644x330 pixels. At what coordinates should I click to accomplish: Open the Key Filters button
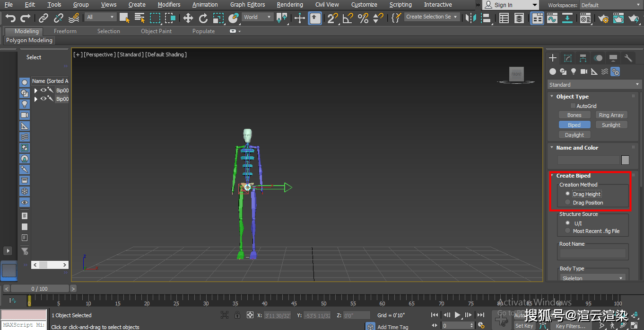click(571, 326)
